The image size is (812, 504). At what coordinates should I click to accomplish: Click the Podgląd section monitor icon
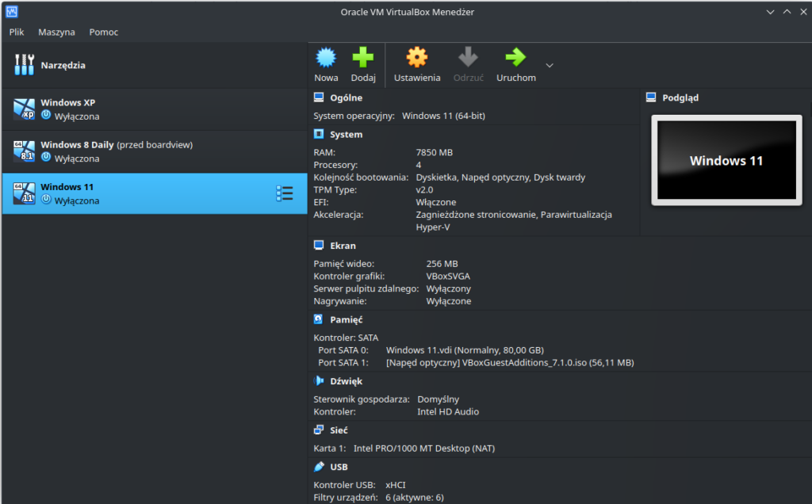651,97
